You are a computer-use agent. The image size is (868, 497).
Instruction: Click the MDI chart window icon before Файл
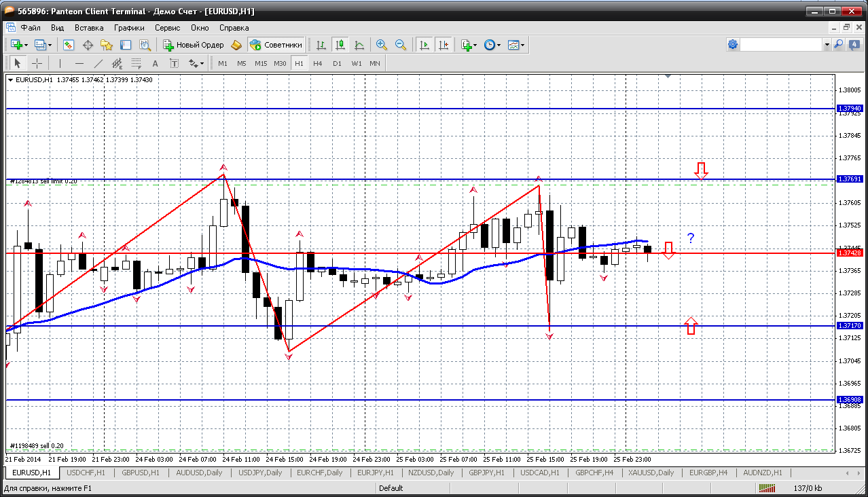tap(10, 28)
